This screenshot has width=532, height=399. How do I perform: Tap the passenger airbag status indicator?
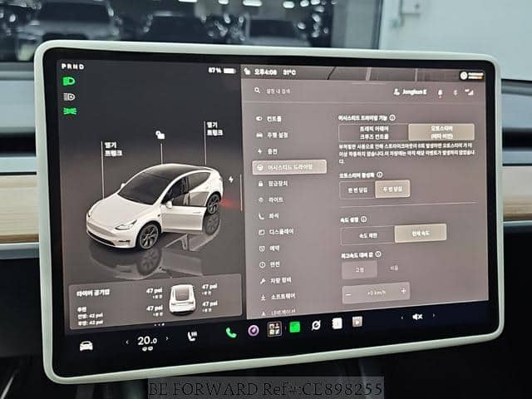(x=471, y=76)
